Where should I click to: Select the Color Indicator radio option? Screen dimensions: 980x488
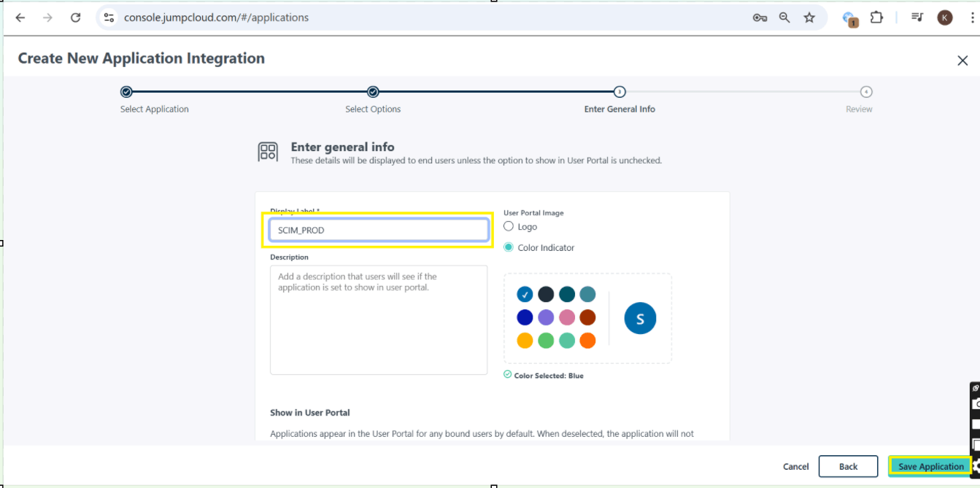[x=509, y=247]
